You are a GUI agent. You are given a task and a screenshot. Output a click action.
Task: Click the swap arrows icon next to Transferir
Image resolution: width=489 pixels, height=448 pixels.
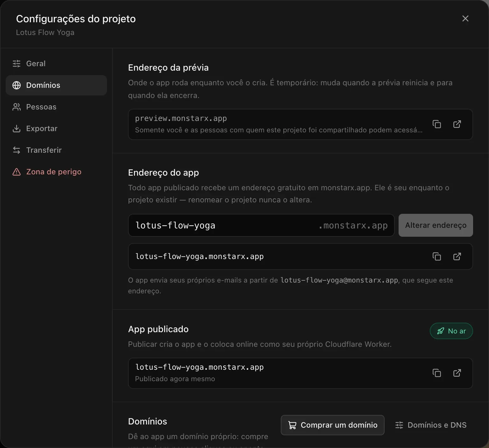(x=17, y=150)
